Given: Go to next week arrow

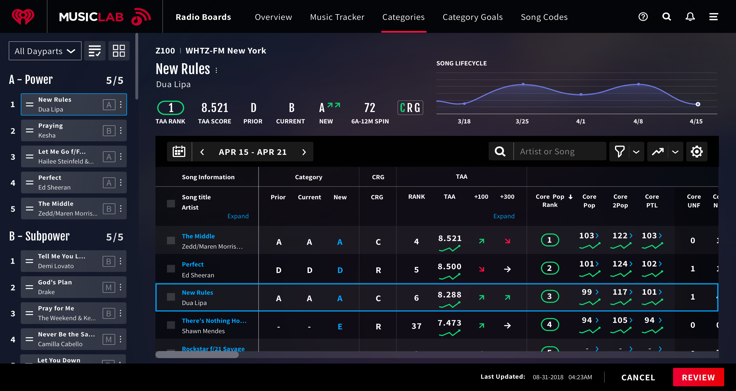Looking at the screenshot, I should [x=304, y=152].
